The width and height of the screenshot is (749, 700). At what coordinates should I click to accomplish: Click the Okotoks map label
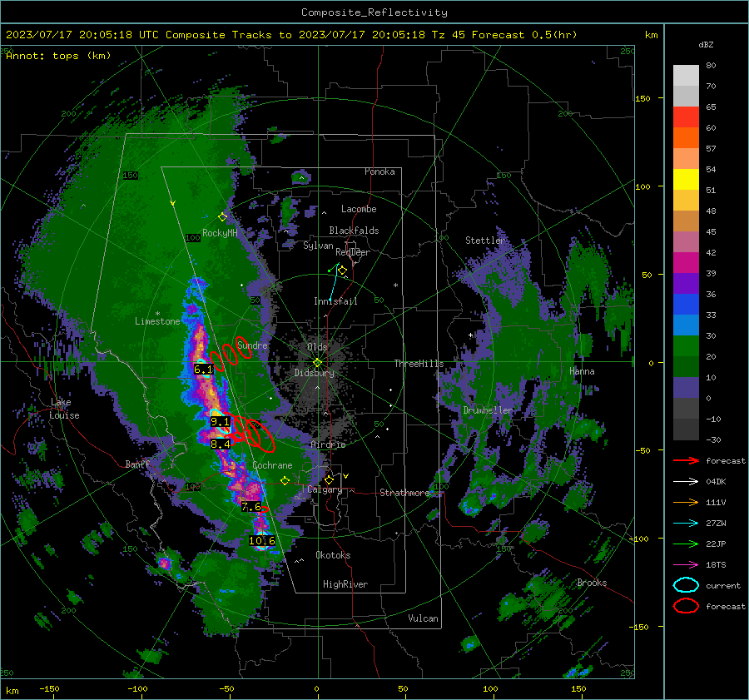click(333, 555)
